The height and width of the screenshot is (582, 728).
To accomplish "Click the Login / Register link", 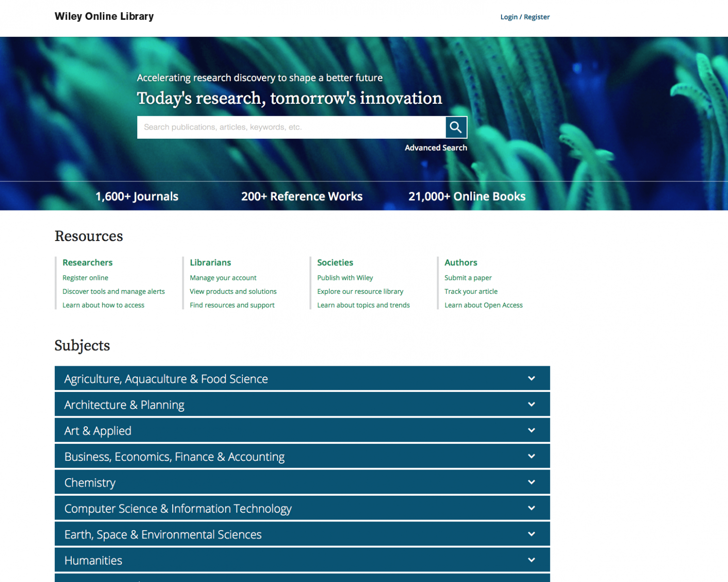I will point(525,17).
